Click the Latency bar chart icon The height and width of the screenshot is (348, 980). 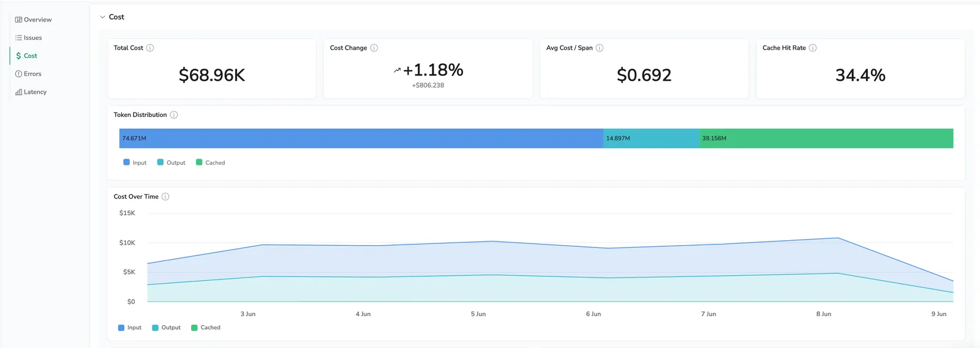(x=18, y=92)
